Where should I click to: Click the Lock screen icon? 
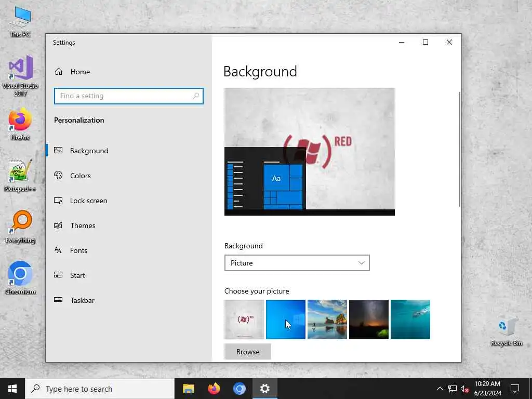click(58, 201)
